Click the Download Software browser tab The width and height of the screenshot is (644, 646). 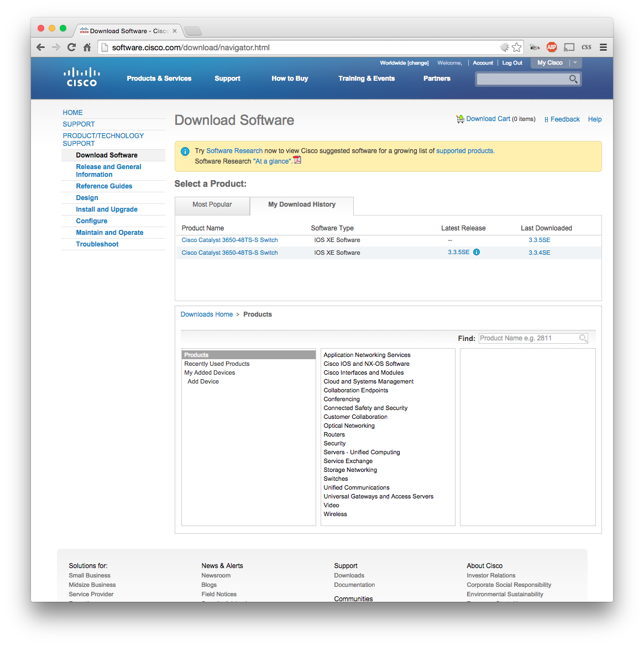[129, 31]
